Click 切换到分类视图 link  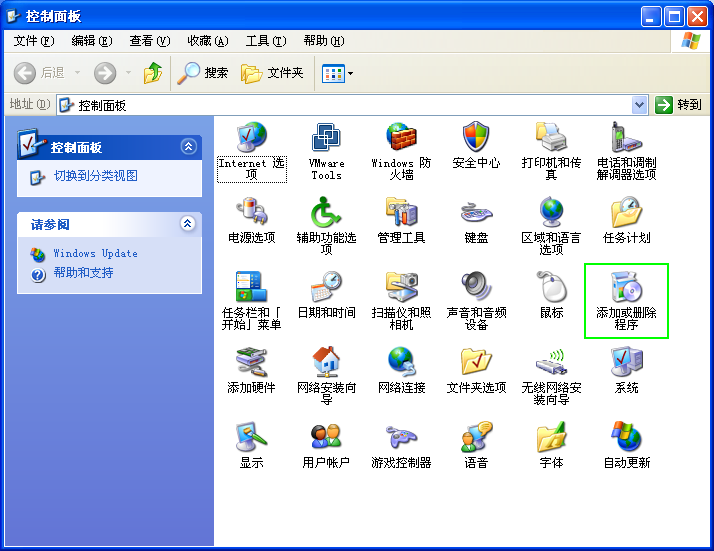(96, 176)
